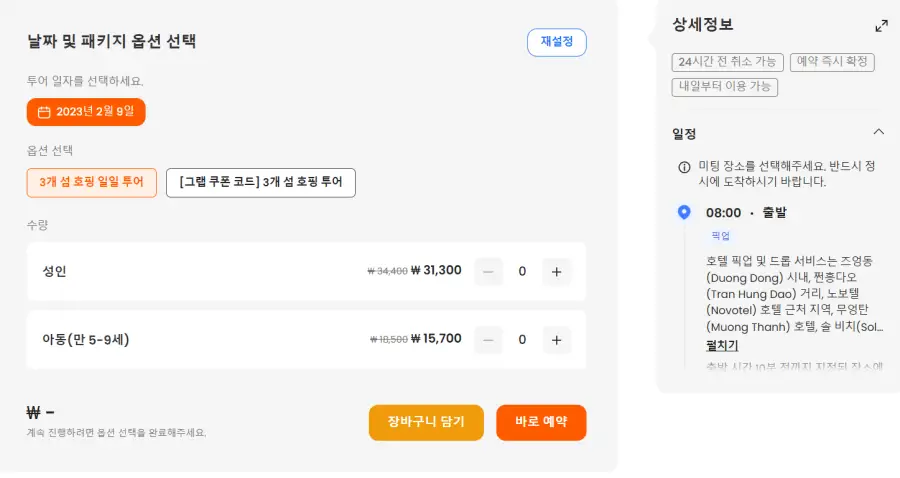
Task: Click the info circle icon near 미팅 장소
Action: (684, 167)
